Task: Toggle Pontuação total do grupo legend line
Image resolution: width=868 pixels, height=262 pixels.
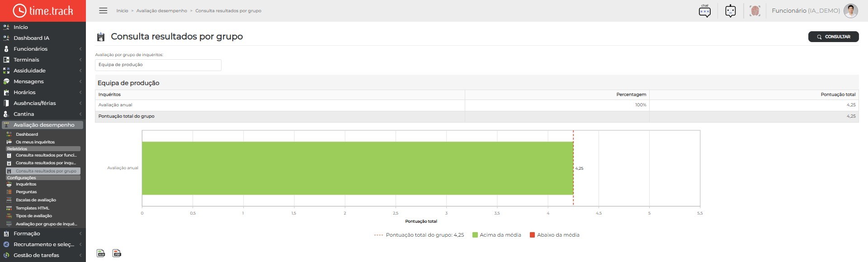Action: [x=378, y=235]
